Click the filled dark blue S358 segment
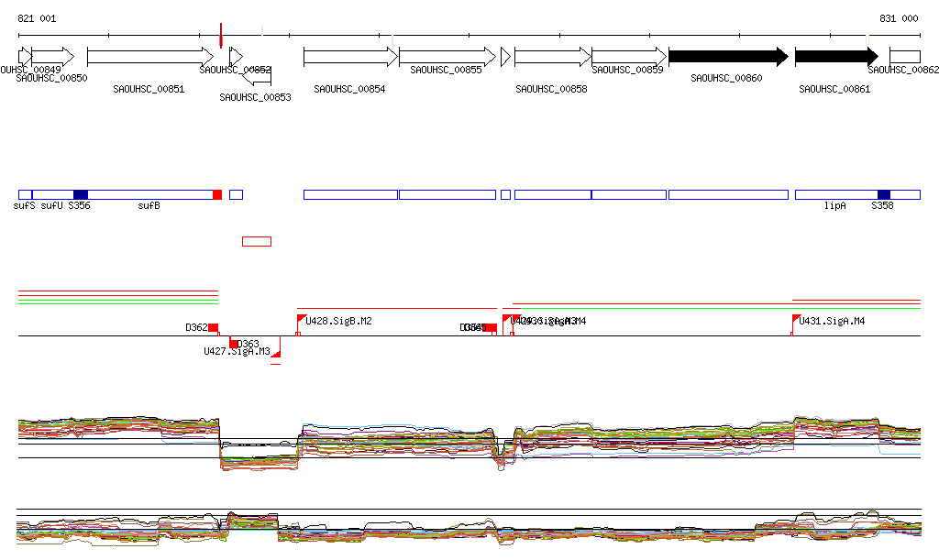This screenshot has width=939, height=560. tap(883, 194)
